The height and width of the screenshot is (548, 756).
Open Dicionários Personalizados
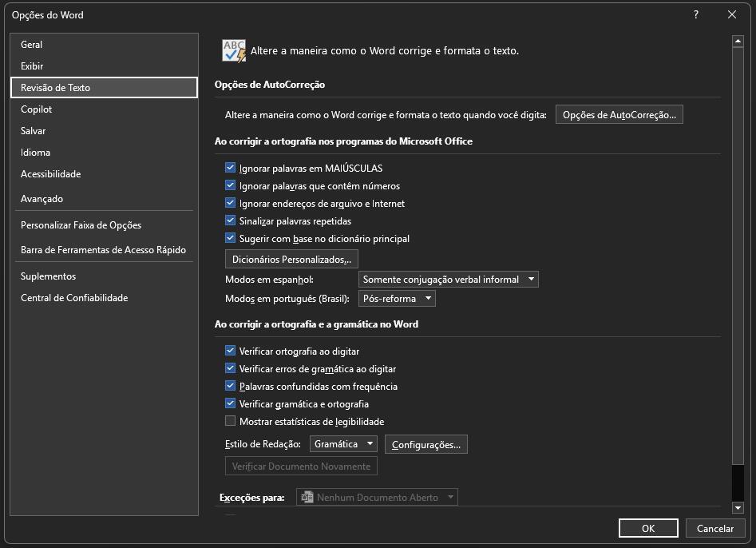291,259
